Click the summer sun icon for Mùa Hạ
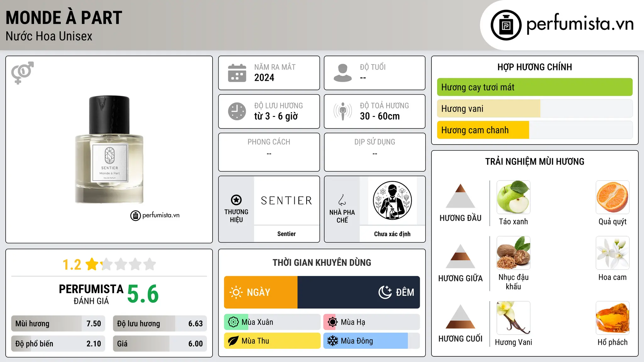 coord(333,322)
